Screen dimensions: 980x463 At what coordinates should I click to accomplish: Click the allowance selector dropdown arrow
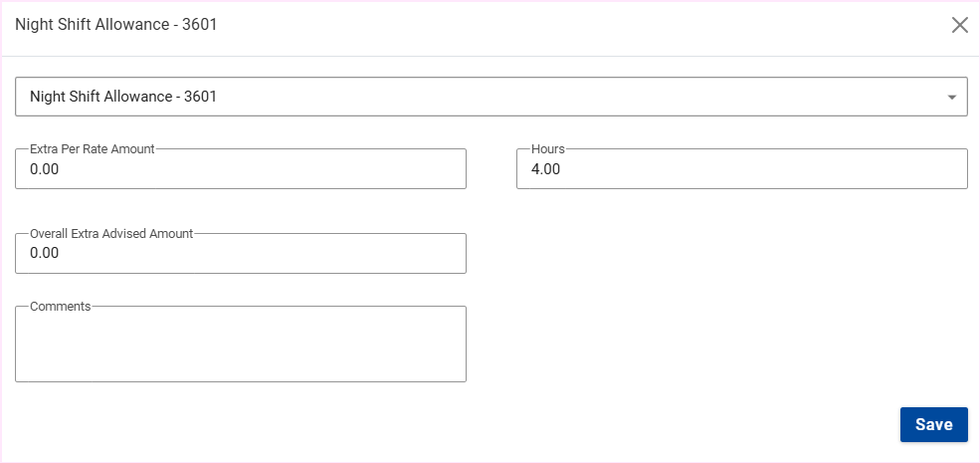click(x=951, y=98)
